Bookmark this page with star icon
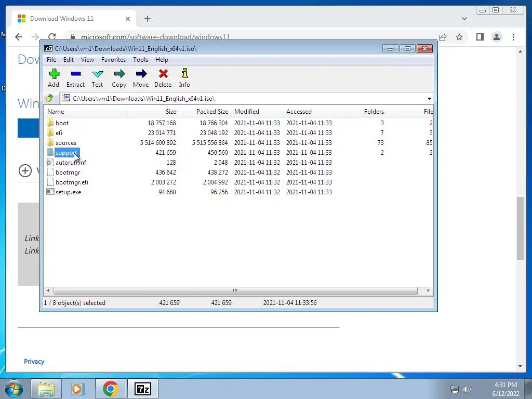The width and height of the screenshot is (532, 399). coord(459,37)
